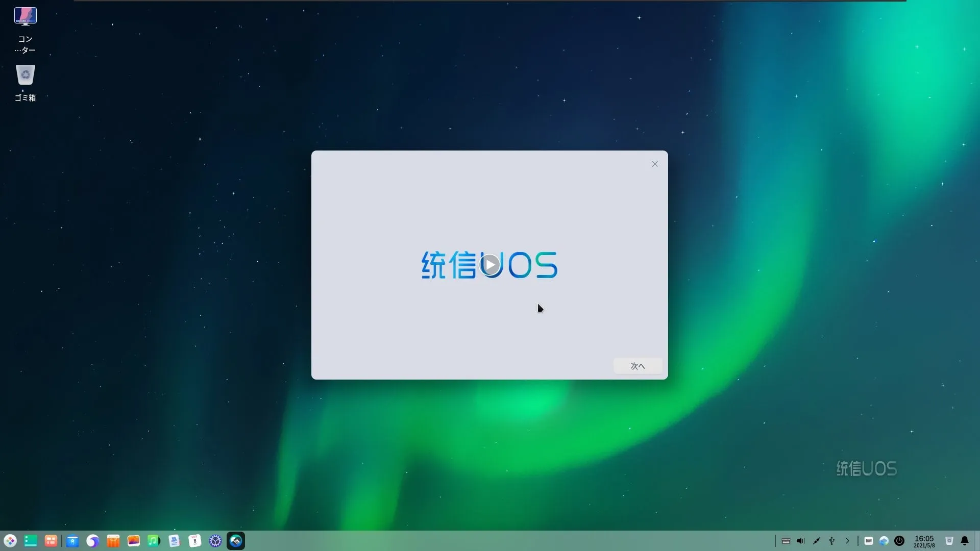The width and height of the screenshot is (980, 551).
Task: Open the Launcher from the dock
Action: click(10, 541)
